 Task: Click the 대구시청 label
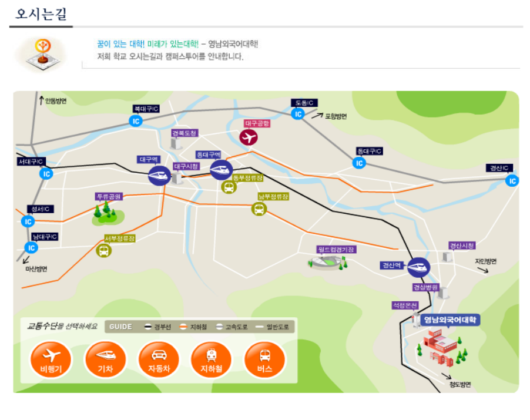(x=187, y=166)
